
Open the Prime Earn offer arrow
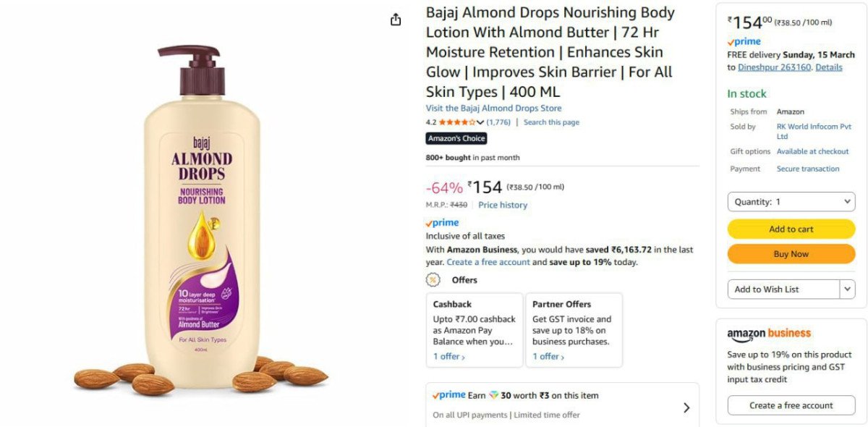click(x=686, y=407)
